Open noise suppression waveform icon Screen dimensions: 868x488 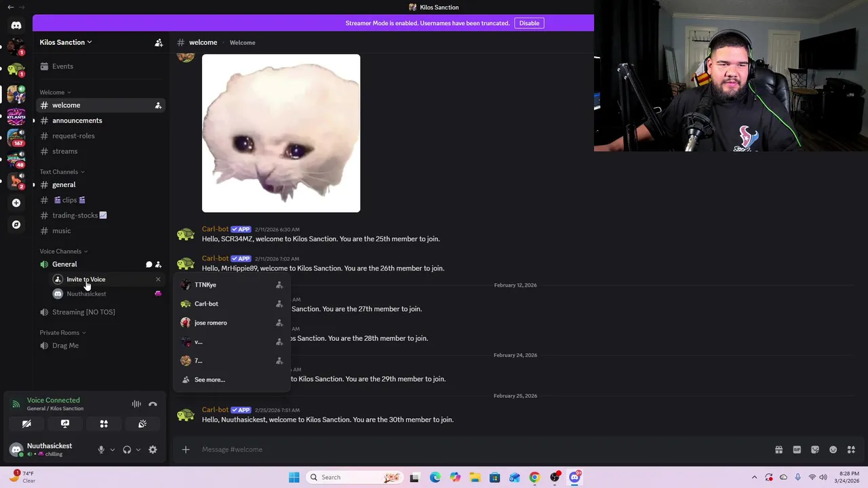tap(136, 404)
